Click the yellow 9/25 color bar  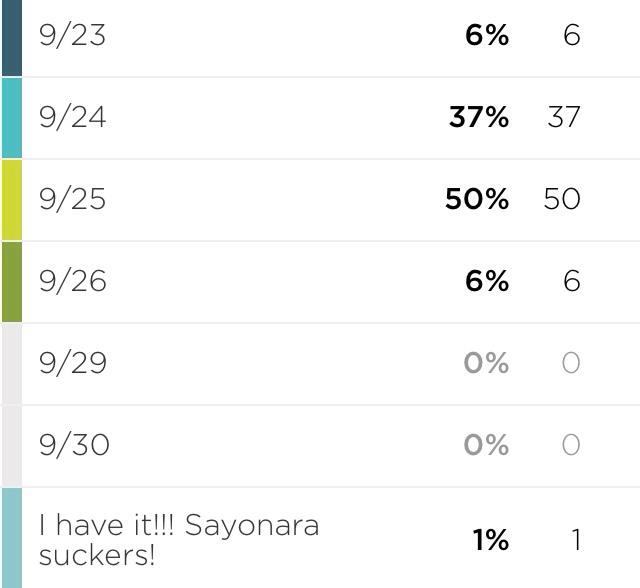pos(12,200)
